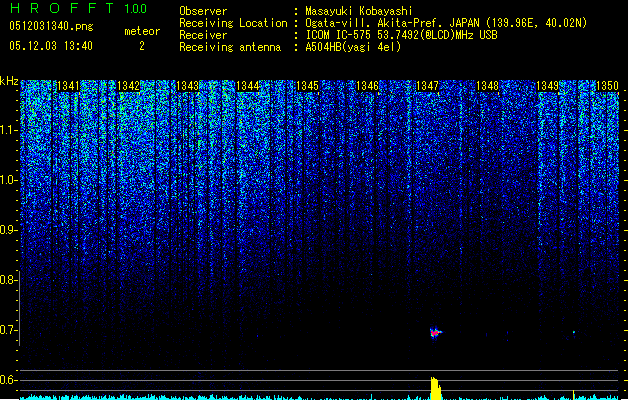Click the 1349 time marker

pos(548,86)
